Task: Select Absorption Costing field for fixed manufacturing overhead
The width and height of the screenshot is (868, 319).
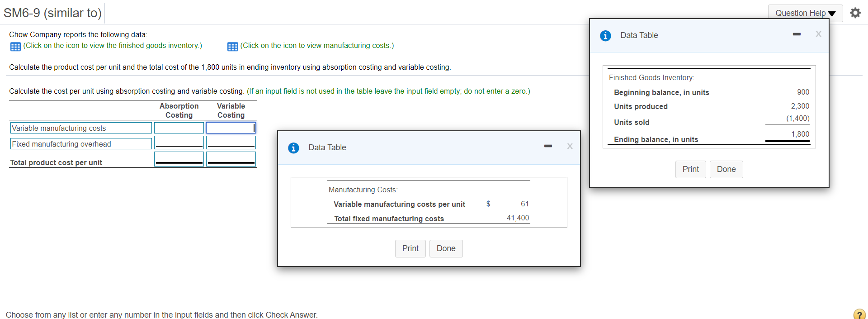Action: [179, 143]
